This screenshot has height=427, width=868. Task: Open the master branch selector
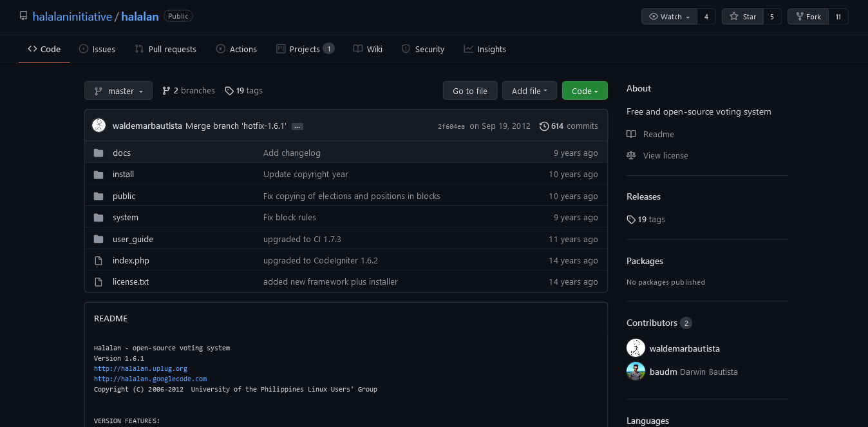pyautogui.click(x=118, y=91)
